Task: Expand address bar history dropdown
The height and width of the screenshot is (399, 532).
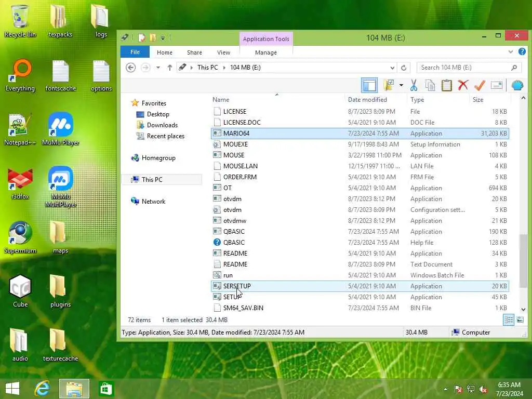Action: 392,68
